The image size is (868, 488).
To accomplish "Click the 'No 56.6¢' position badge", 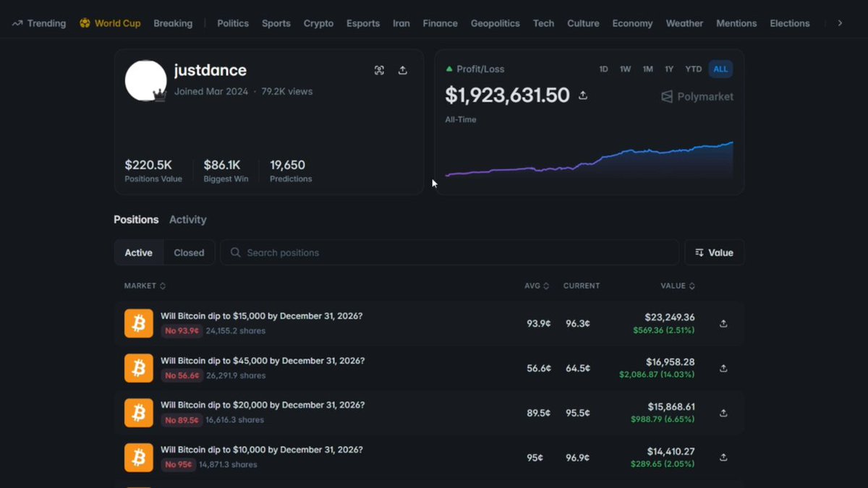I will (x=182, y=376).
